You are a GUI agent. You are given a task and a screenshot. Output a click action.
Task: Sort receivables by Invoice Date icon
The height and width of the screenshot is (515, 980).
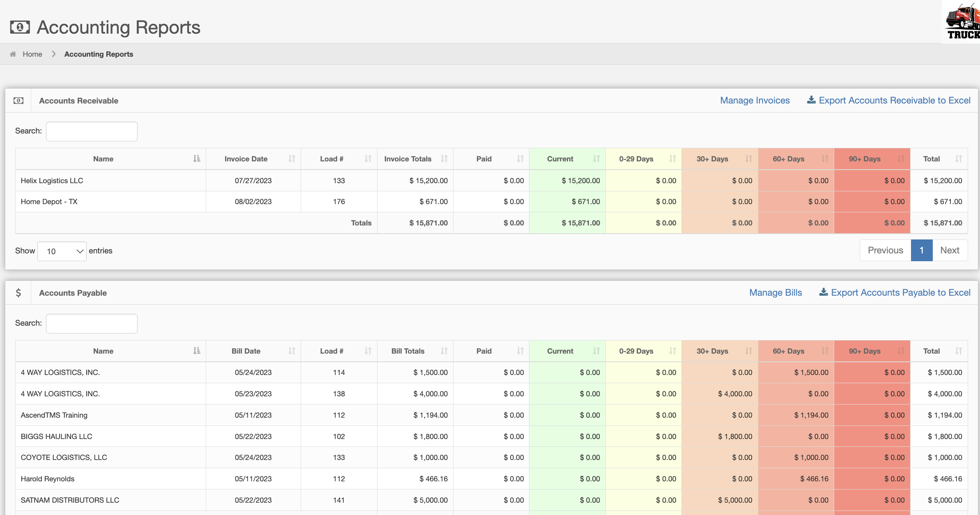point(292,159)
